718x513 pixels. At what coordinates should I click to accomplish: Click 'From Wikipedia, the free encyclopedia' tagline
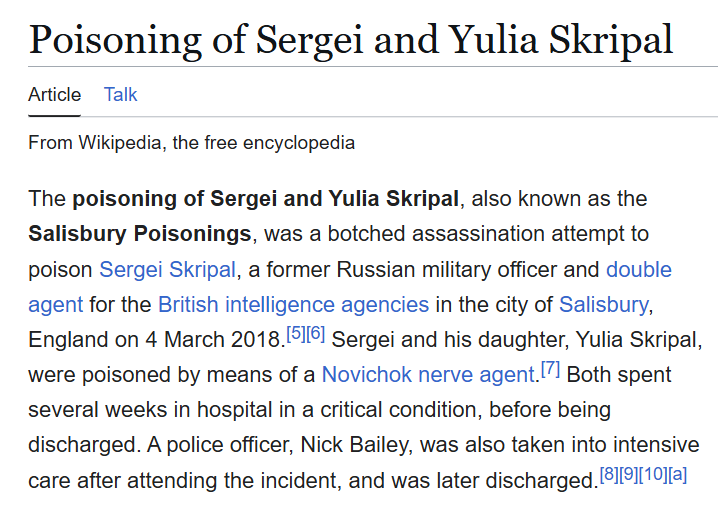[191, 143]
